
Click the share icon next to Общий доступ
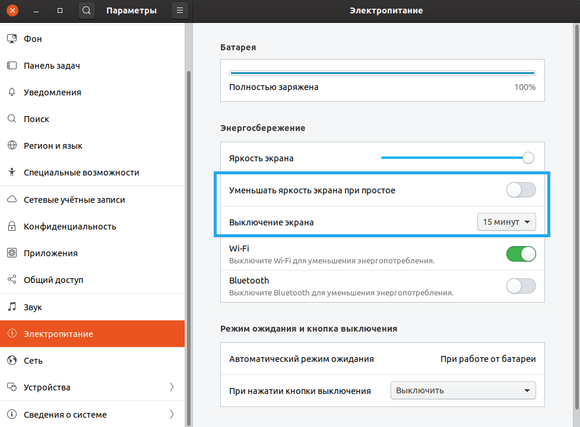12,279
